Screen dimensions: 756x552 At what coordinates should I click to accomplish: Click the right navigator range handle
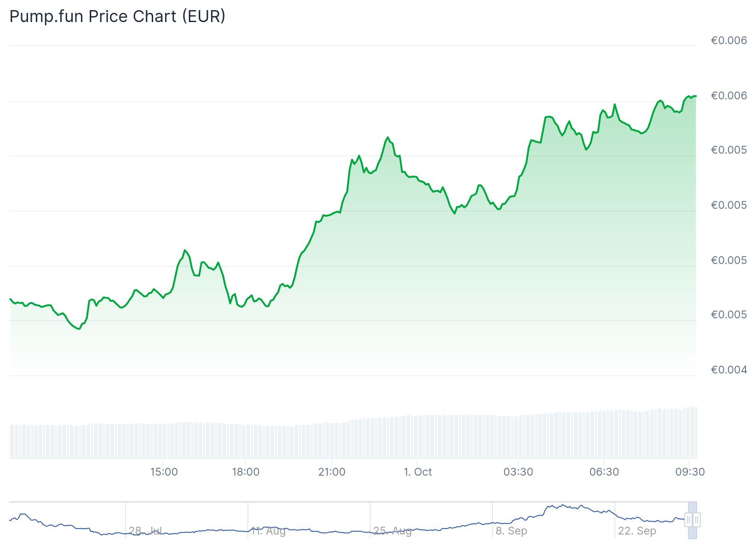click(x=697, y=520)
